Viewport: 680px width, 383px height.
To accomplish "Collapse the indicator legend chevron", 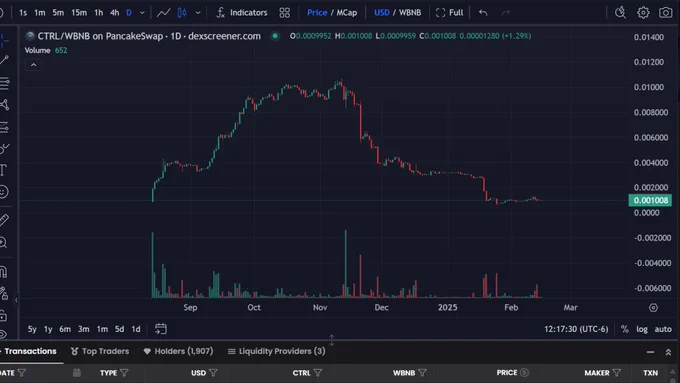I will [x=33, y=65].
